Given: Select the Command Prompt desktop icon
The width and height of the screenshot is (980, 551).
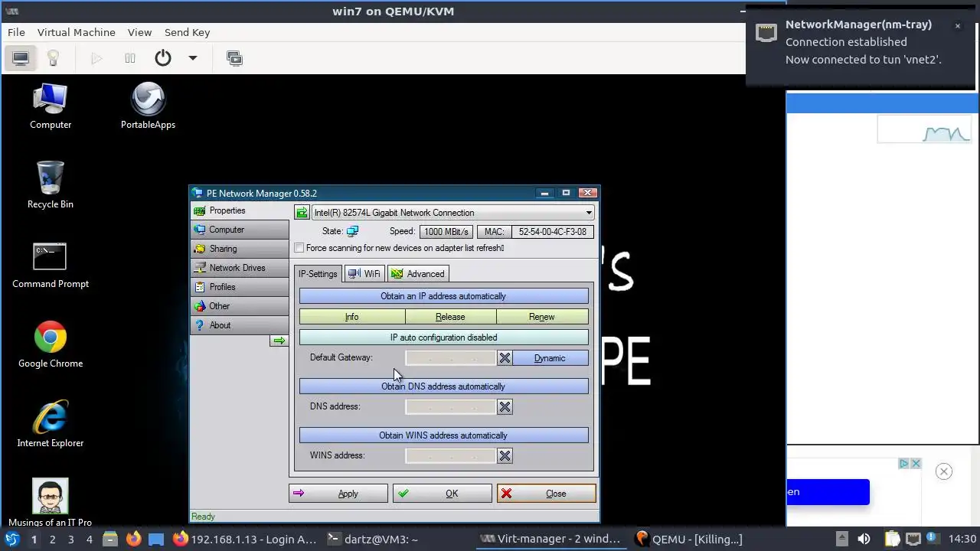Looking at the screenshot, I should click(x=51, y=266).
